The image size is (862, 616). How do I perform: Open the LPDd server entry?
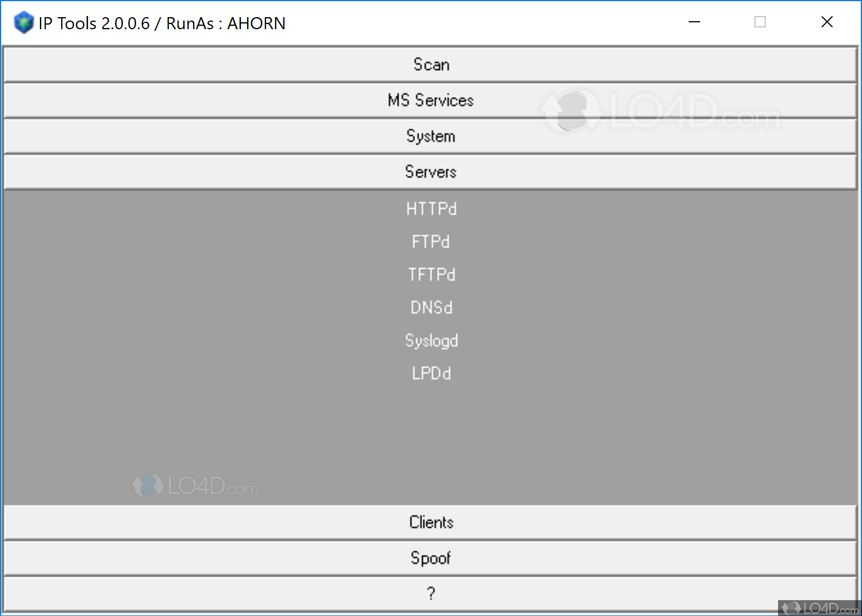431,373
